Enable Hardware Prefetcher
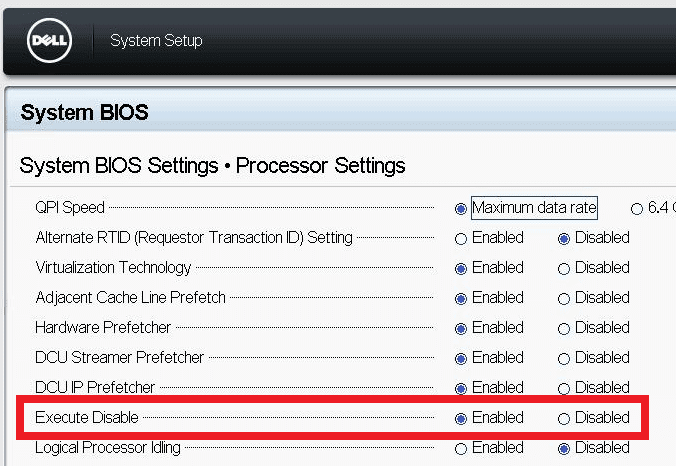This screenshot has width=676, height=466. (x=461, y=329)
